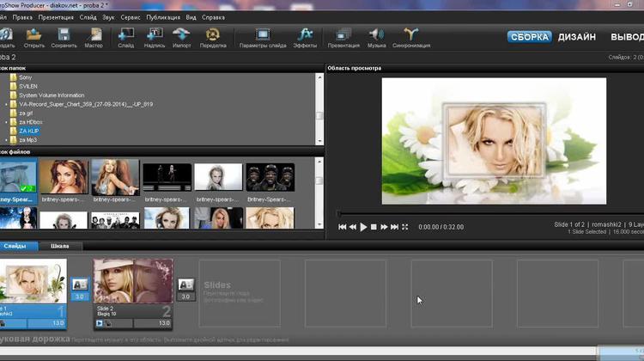Select the za Mp3 folder

click(x=28, y=140)
